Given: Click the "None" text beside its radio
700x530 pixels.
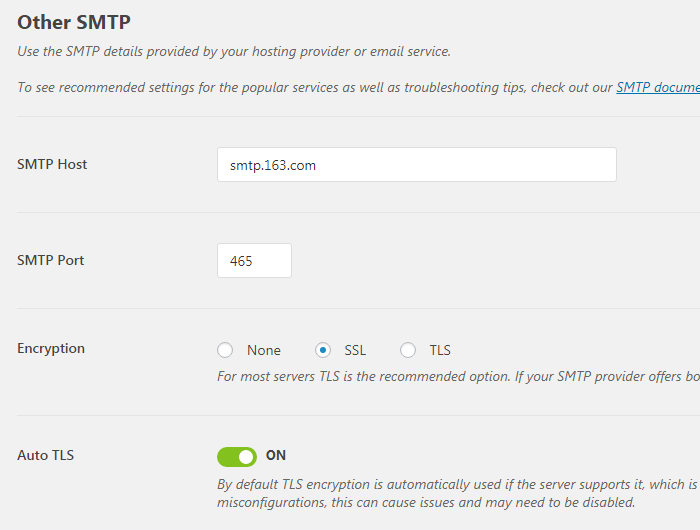Looking at the screenshot, I should tap(264, 350).
